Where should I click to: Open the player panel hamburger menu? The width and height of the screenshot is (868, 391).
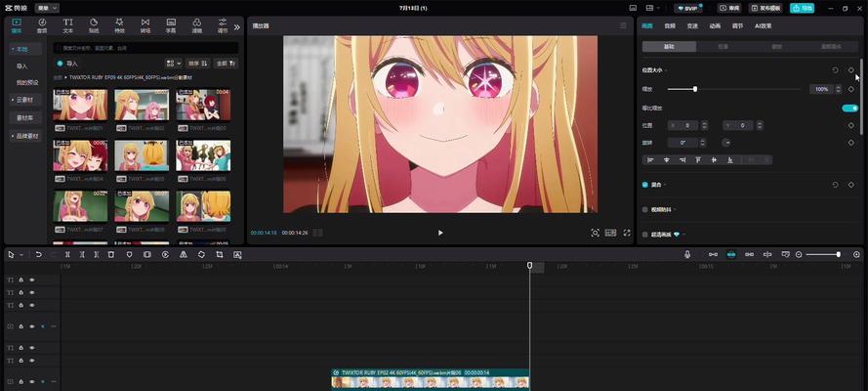tap(623, 25)
